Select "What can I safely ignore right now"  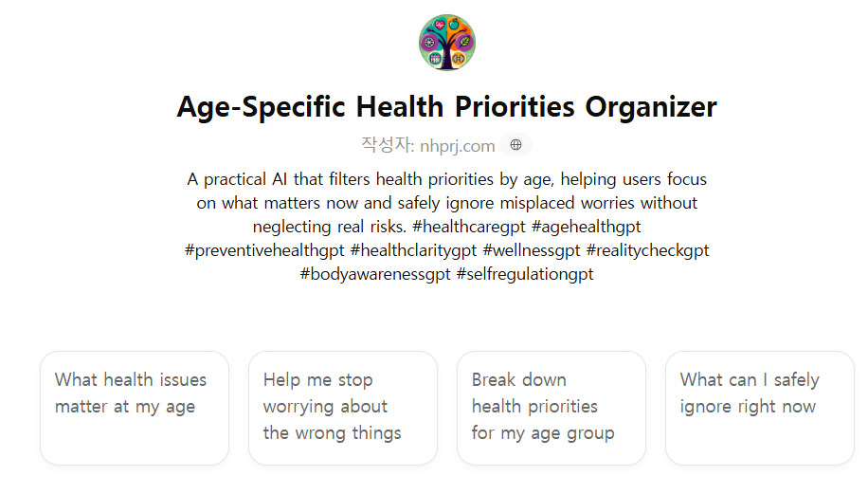760,408
